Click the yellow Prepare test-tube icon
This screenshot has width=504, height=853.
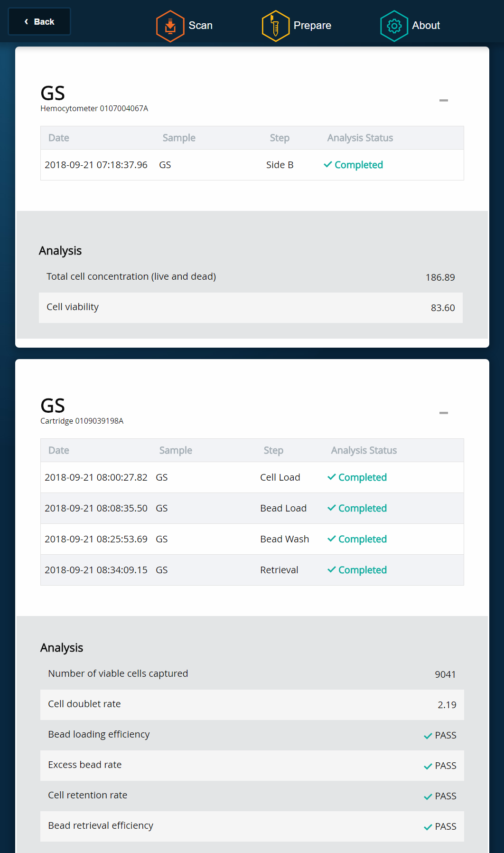(275, 26)
